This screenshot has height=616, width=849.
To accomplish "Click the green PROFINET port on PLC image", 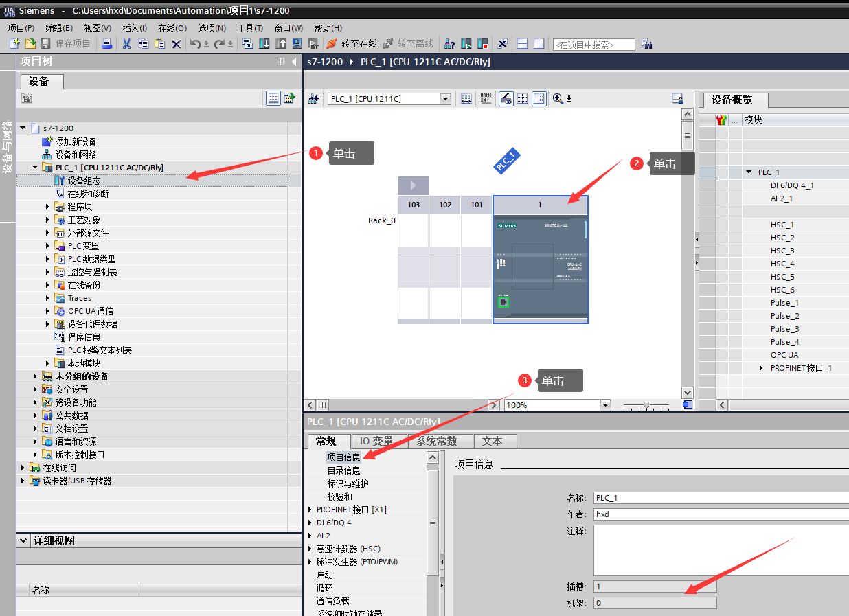I will coord(503,301).
